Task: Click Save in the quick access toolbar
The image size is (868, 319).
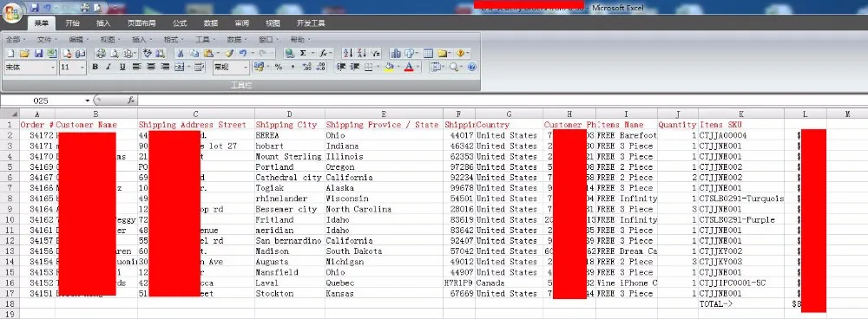Action: click(x=35, y=8)
